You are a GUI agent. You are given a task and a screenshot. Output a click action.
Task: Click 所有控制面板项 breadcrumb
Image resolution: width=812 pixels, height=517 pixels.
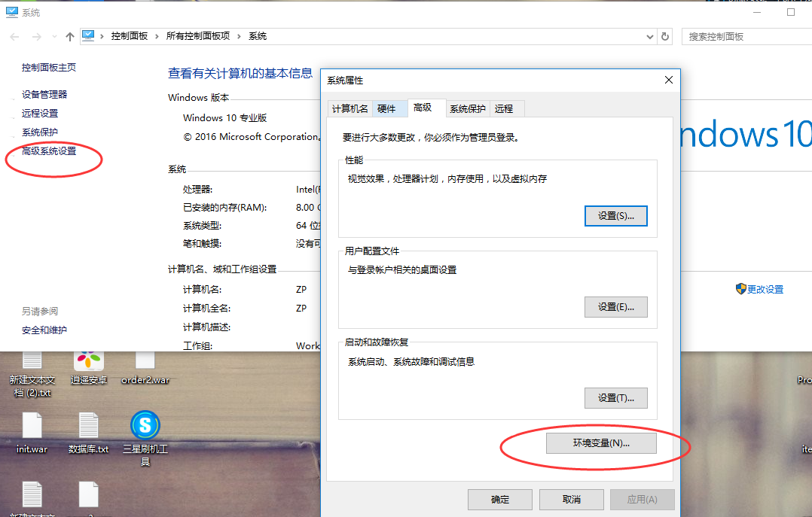coord(198,35)
